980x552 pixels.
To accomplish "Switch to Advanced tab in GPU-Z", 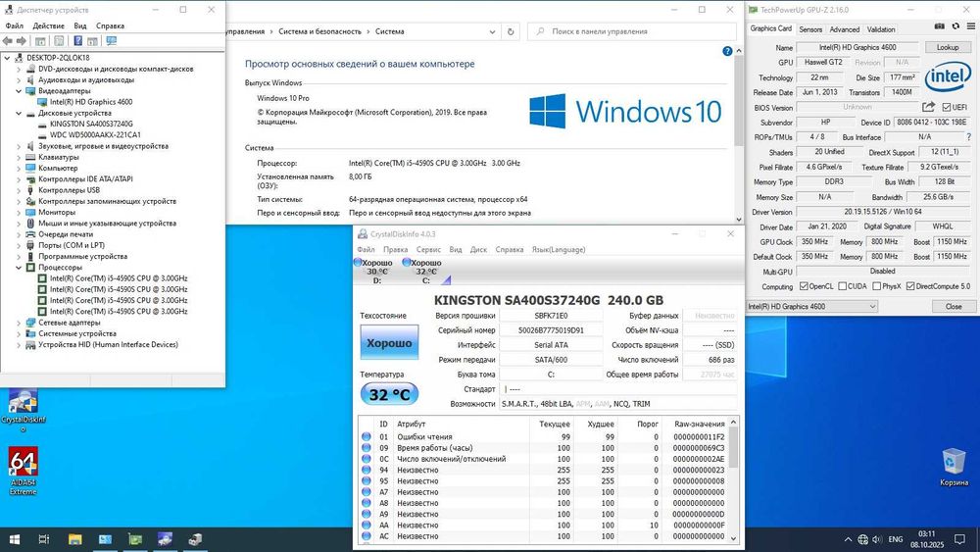I will pos(845,29).
